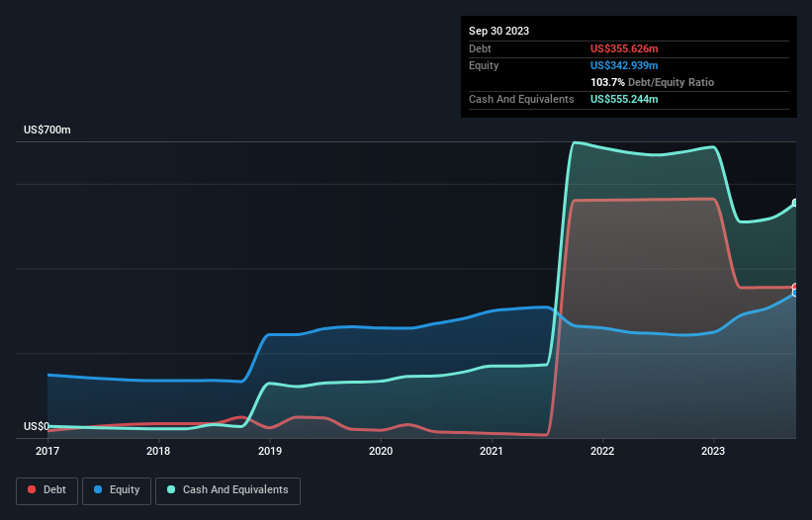Click the teal Cash And Equivalents dot
The height and width of the screenshot is (520, 812).
(x=171, y=489)
